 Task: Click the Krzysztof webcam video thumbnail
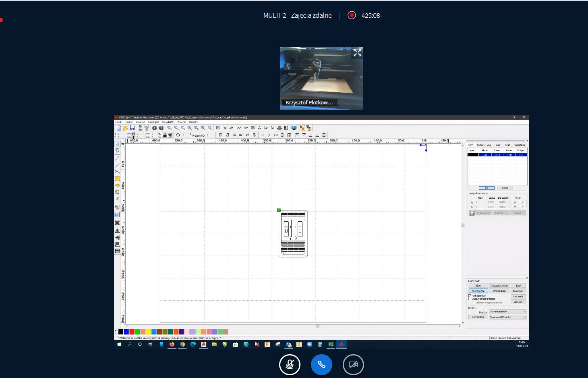pyautogui.click(x=321, y=78)
